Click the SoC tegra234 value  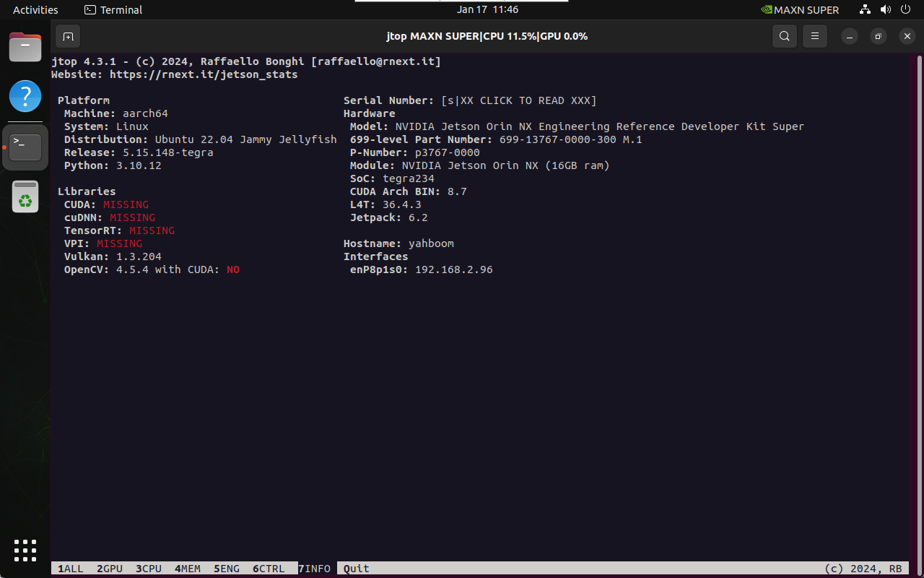tap(409, 178)
